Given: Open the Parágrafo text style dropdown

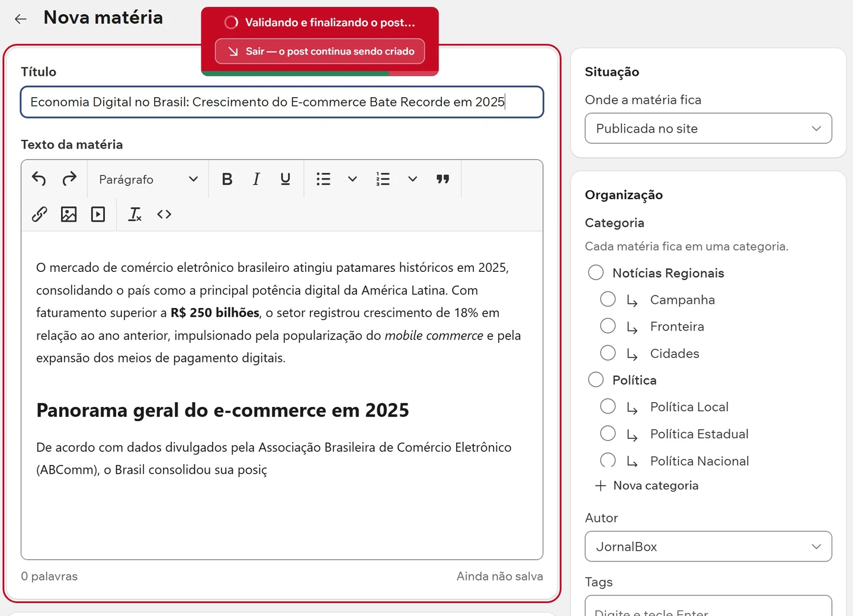Looking at the screenshot, I should (x=148, y=179).
